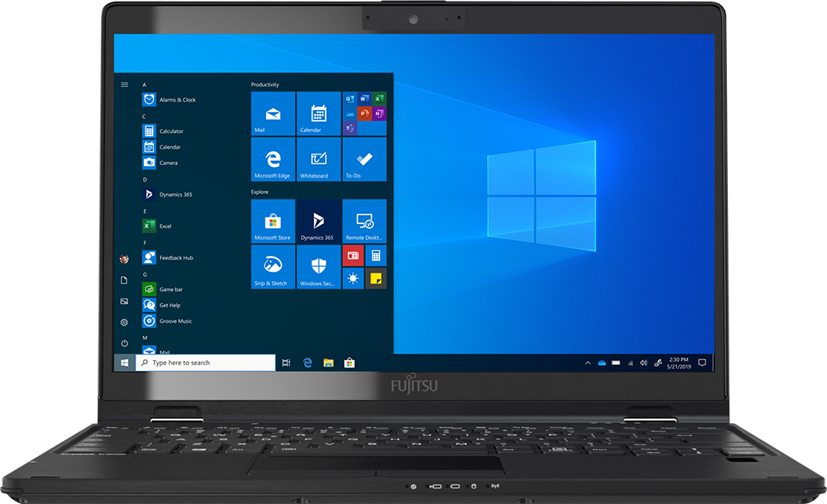Open the Power options button

pos(124,343)
